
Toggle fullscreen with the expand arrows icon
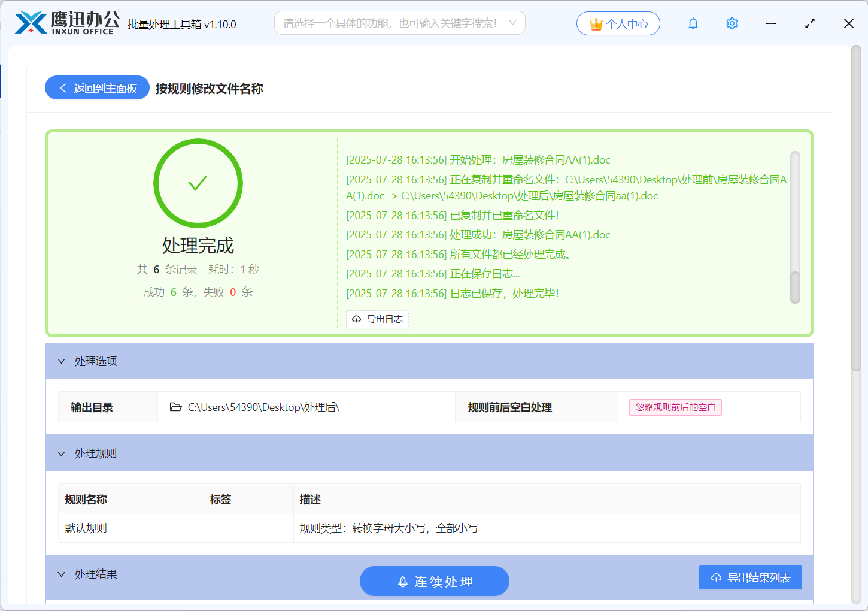pos(810,23)
